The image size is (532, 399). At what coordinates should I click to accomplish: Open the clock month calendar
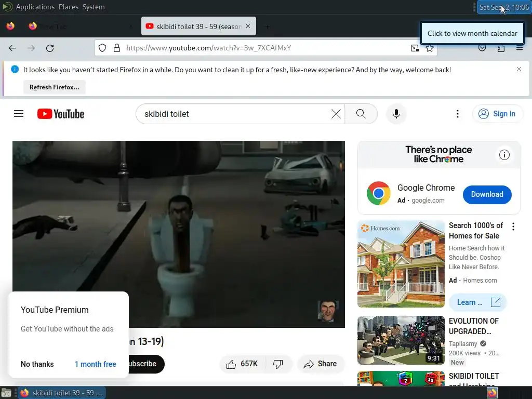504,7
